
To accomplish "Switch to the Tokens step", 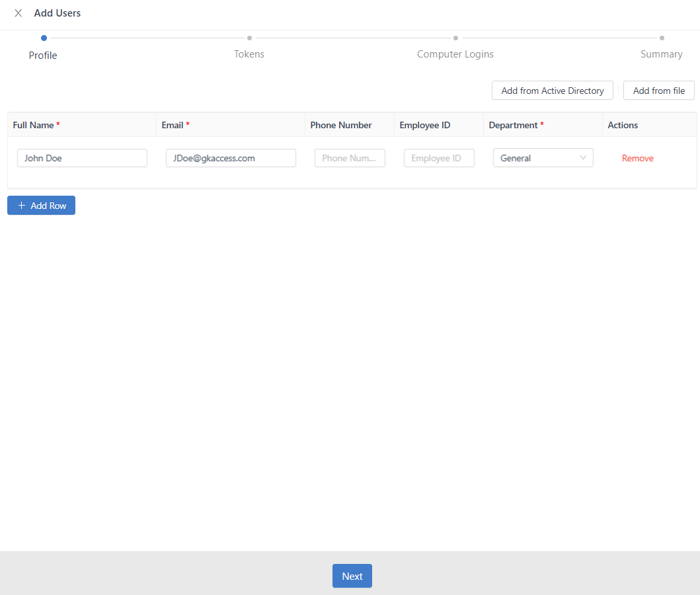I will pos(249,54).
